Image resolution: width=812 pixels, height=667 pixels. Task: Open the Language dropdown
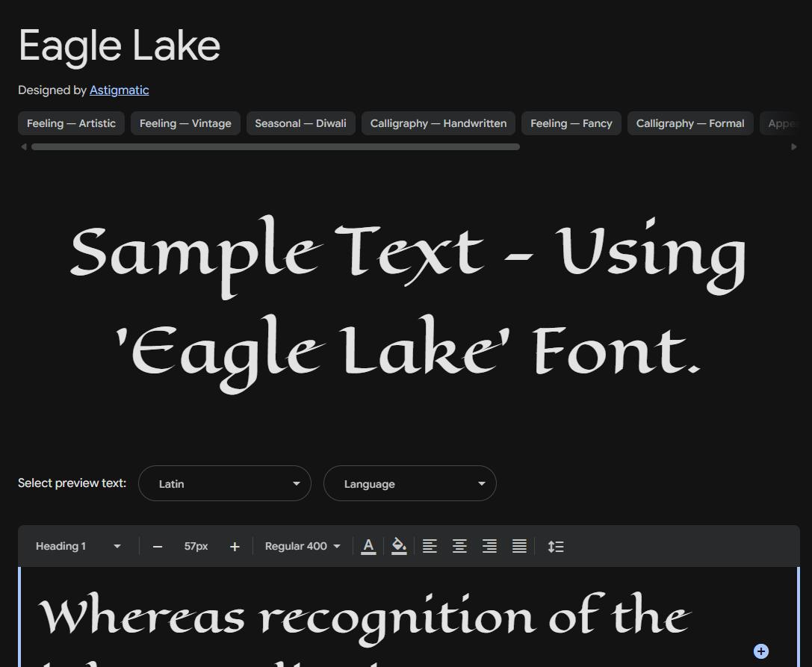410,483
